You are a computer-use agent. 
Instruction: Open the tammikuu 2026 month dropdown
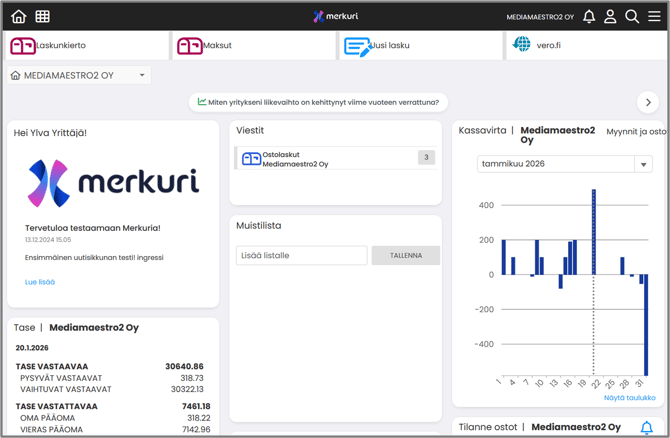tap(564, 164)
